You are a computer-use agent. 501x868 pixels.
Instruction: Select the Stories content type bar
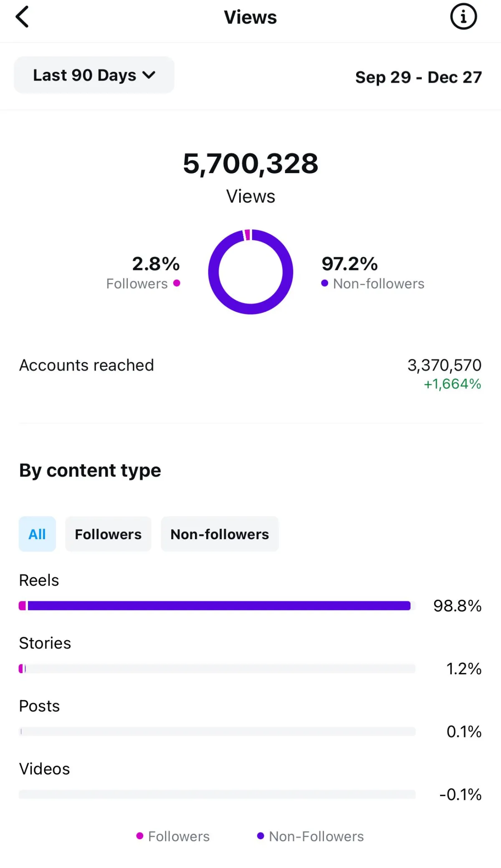[x=217, y=669]
